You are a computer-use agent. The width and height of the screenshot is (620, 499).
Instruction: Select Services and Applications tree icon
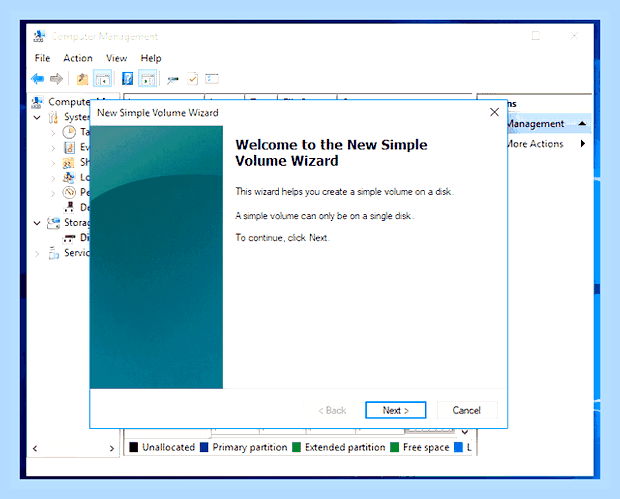coord(53,253)
